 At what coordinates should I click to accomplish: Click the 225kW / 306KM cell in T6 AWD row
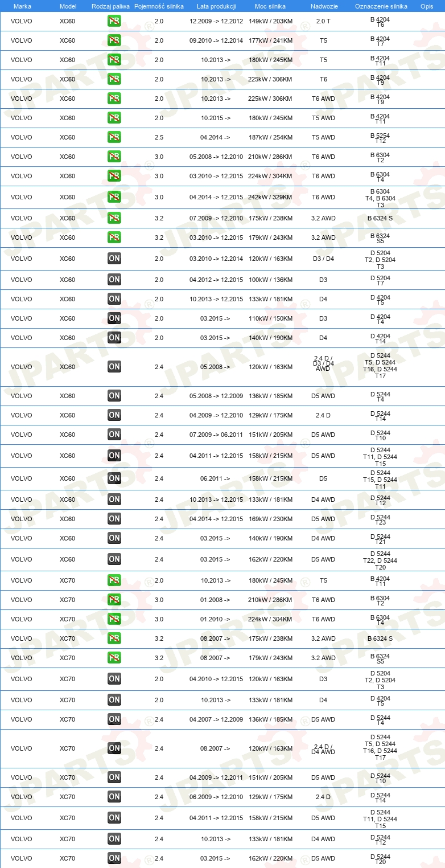pos(270,99)
